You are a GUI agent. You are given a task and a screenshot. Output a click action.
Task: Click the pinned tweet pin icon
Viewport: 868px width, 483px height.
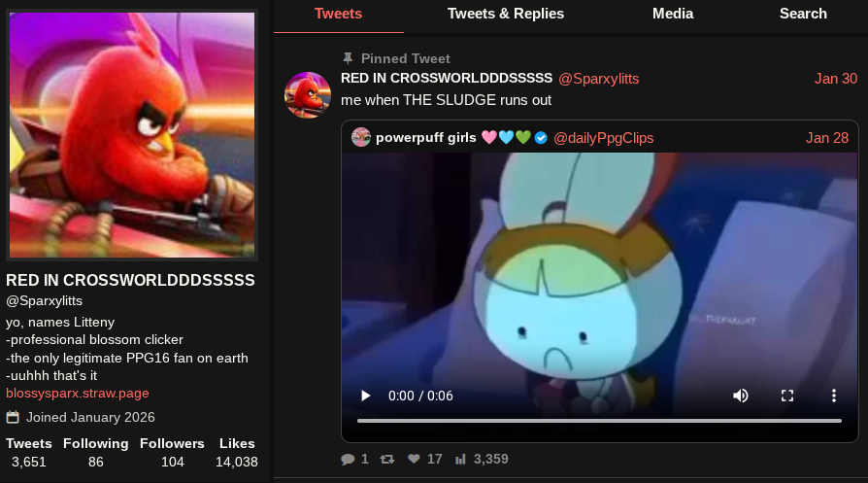coord(348,58)
